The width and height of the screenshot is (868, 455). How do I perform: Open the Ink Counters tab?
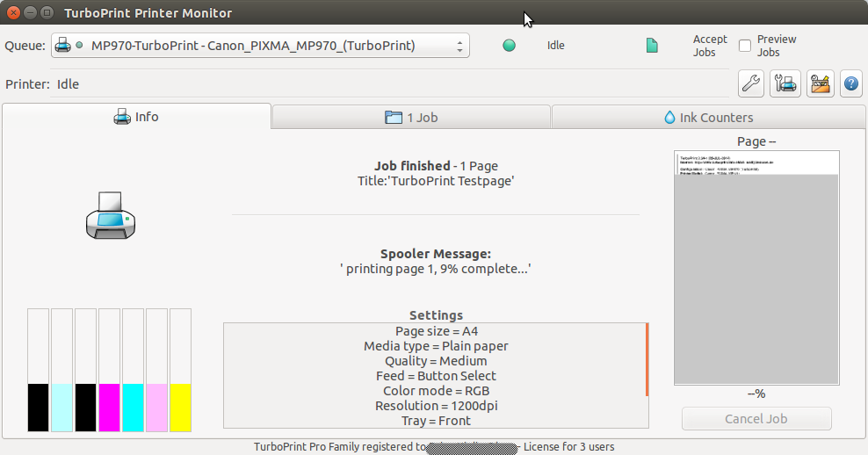708,117
